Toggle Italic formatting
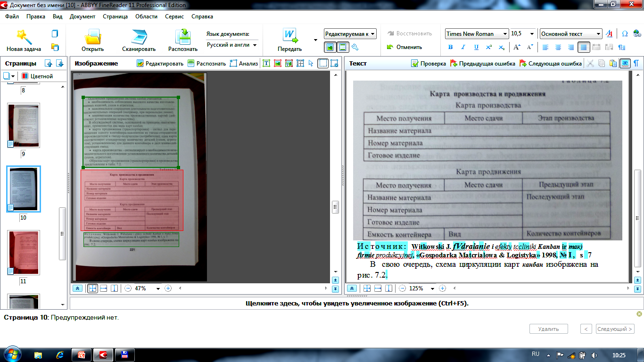This screenshot has height=362, width=644. point(463,47)
